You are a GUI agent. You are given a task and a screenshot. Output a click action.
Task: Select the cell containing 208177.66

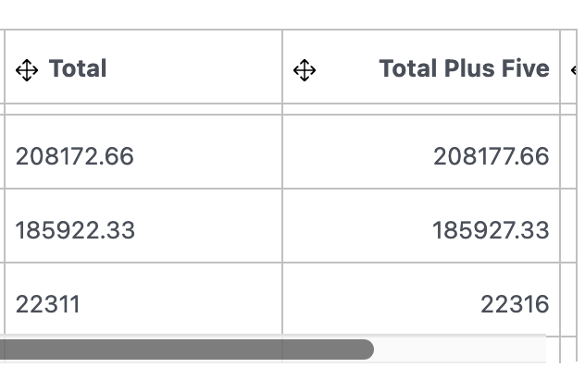tap(421, 152)
